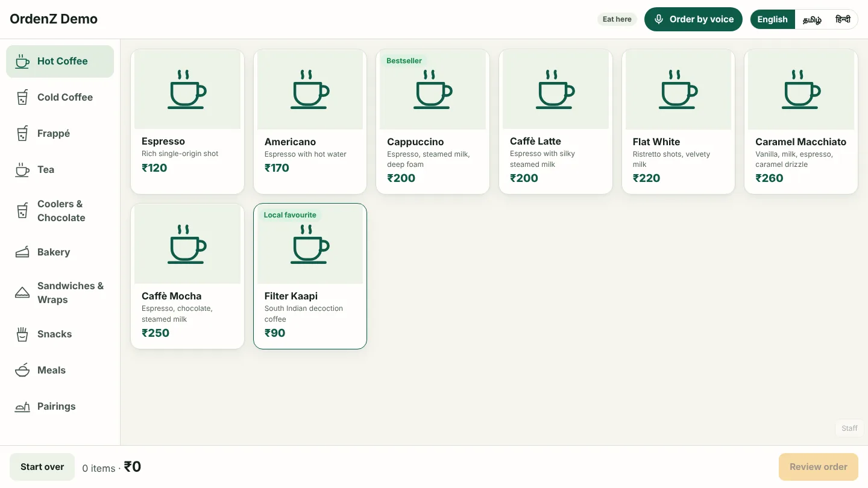Open the Bakery category label
This screenshot has width=868, height=488.
(x=54, y=252)
